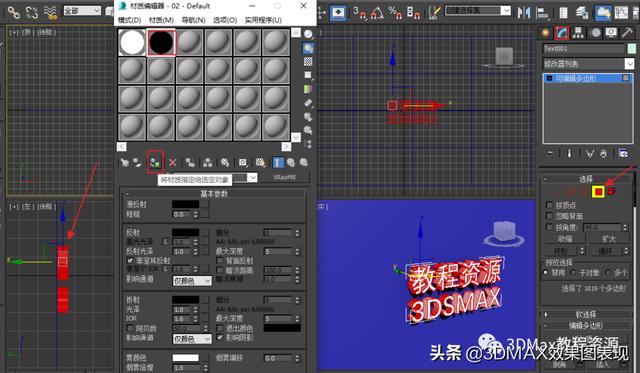
Task: Click the Go Forward to Sibling icon
Action: pos(304,162)
